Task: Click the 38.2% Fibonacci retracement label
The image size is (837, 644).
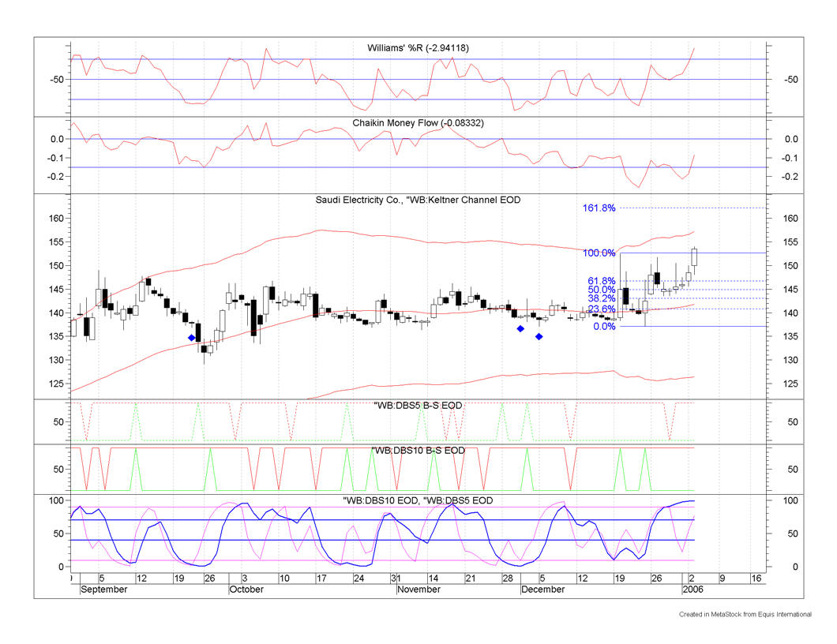Action: tap(602, 298)
